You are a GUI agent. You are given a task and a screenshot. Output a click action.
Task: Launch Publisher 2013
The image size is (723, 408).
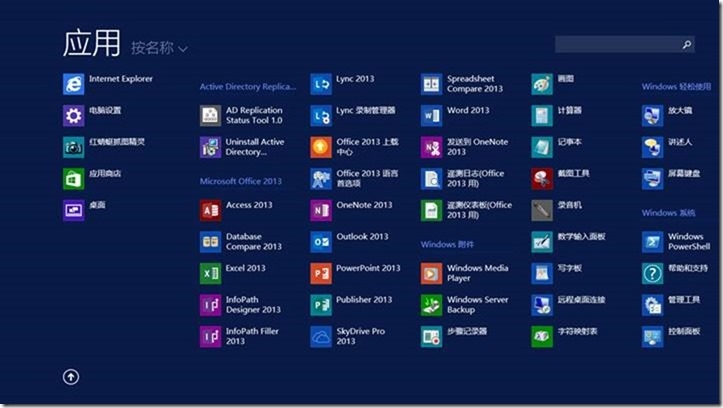coord(351,305)
